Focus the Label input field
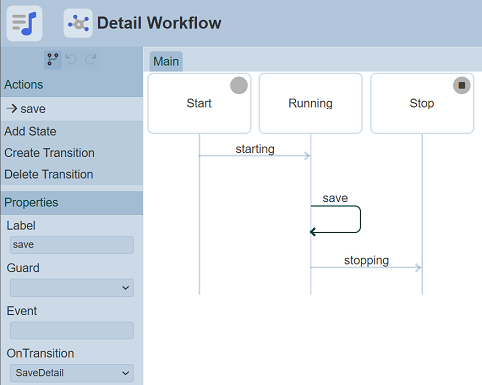This screenshot has height=385, width=482. point(72,245)
